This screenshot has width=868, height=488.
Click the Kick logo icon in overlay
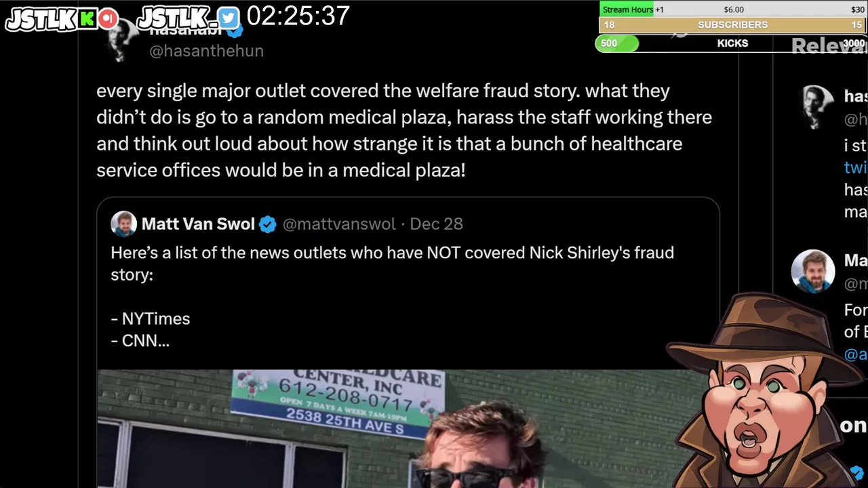click(x=87, y=19)
